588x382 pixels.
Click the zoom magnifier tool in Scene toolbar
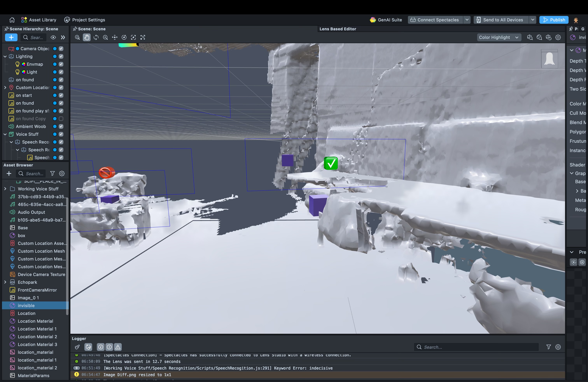point(105,37)
